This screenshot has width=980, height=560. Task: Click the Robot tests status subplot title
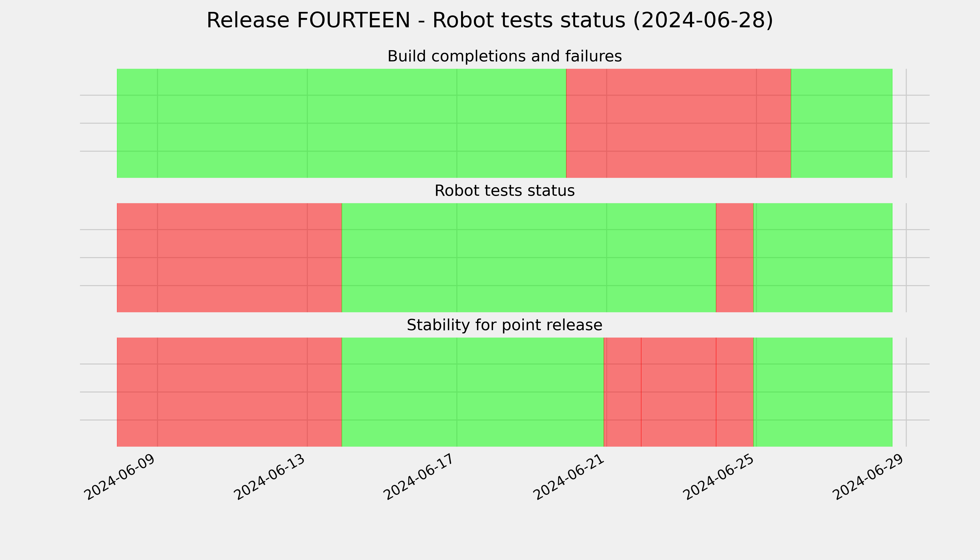[504, 191]
